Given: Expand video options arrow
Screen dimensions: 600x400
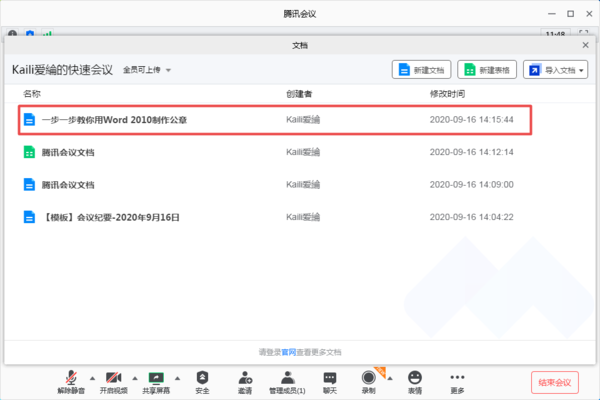Looking at the screenshot, I should click(x=135, y=379).
